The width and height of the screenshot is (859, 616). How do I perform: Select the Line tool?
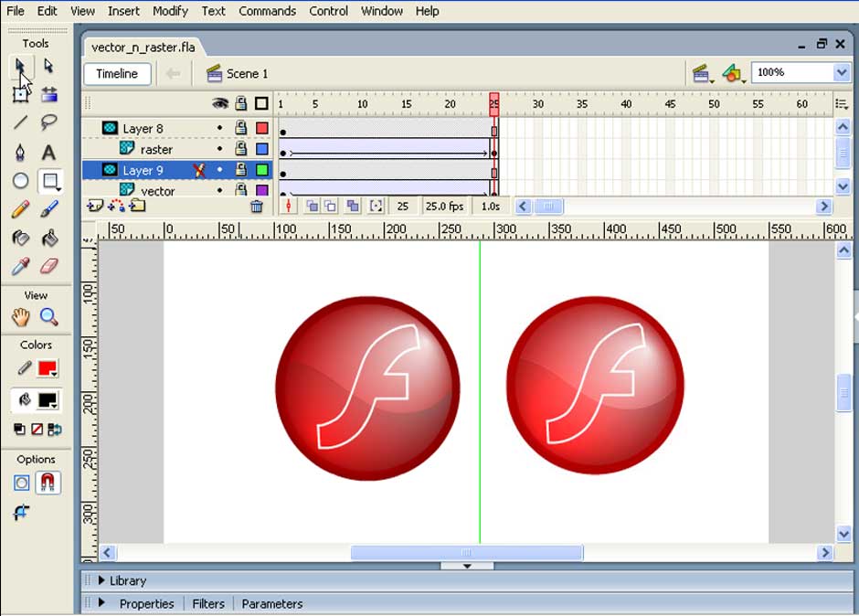pos(21,122)
